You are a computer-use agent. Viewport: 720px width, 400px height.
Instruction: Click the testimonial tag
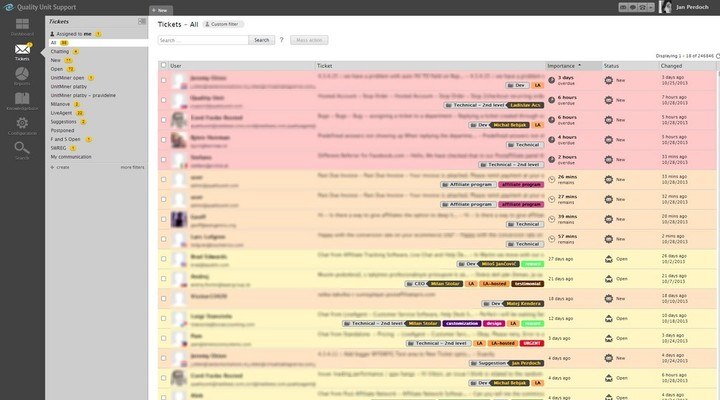528,284
